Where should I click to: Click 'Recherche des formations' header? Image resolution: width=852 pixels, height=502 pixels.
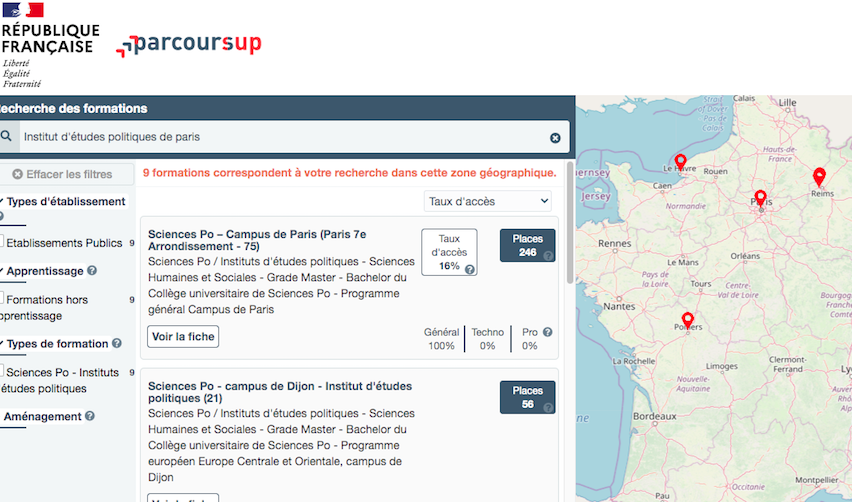[x=73, y=108]
